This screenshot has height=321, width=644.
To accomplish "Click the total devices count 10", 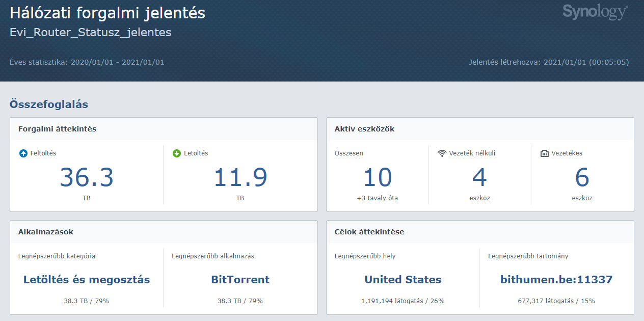I will tap(378, 177).
